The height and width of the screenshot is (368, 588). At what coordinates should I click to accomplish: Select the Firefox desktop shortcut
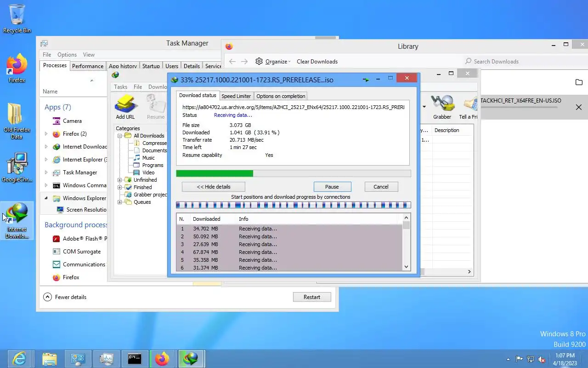click(17, 68)
